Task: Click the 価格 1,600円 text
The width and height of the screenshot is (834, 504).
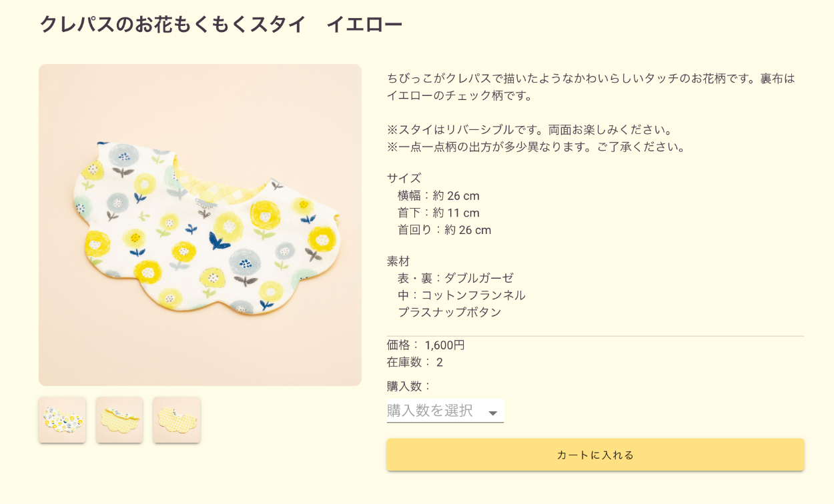Action: pyautogui.click(x=426, y=345)
